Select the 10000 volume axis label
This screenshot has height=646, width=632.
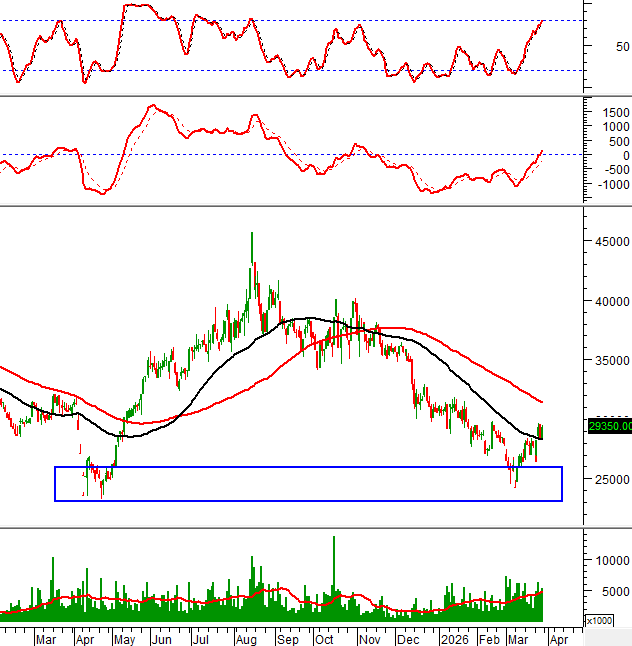coord(609,561)
